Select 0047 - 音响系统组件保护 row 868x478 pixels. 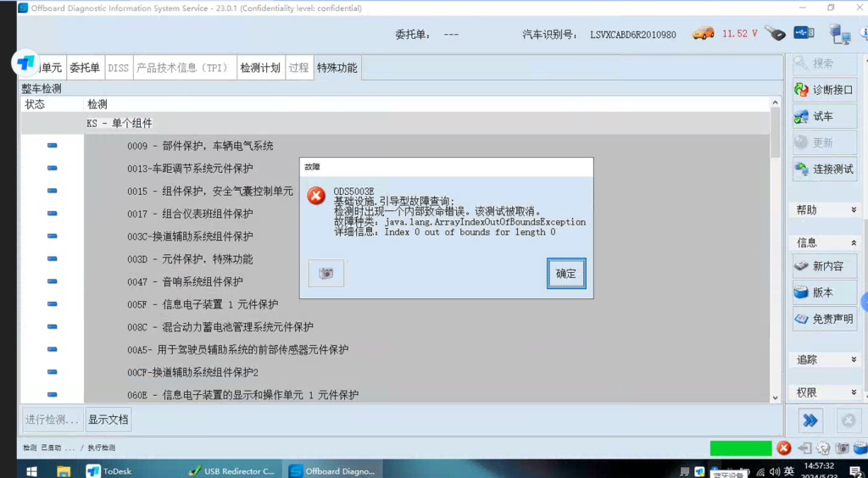[x=395, y=281]
